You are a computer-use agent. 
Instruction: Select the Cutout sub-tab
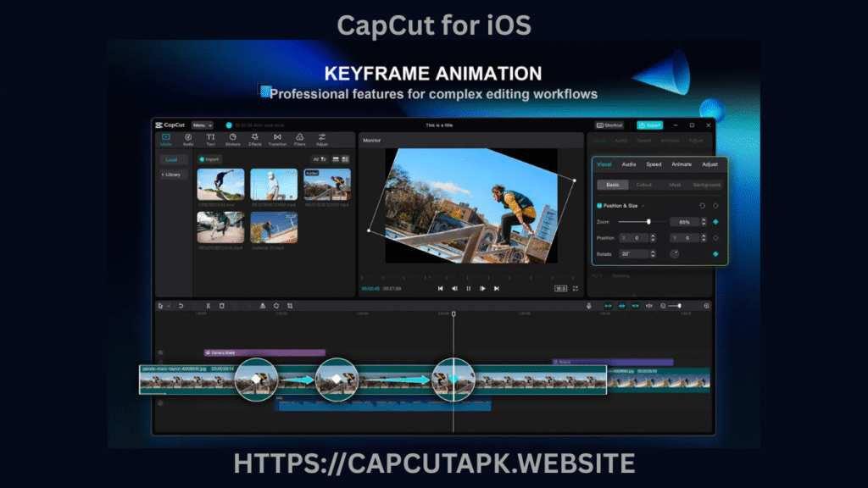(x=643, y=184)
